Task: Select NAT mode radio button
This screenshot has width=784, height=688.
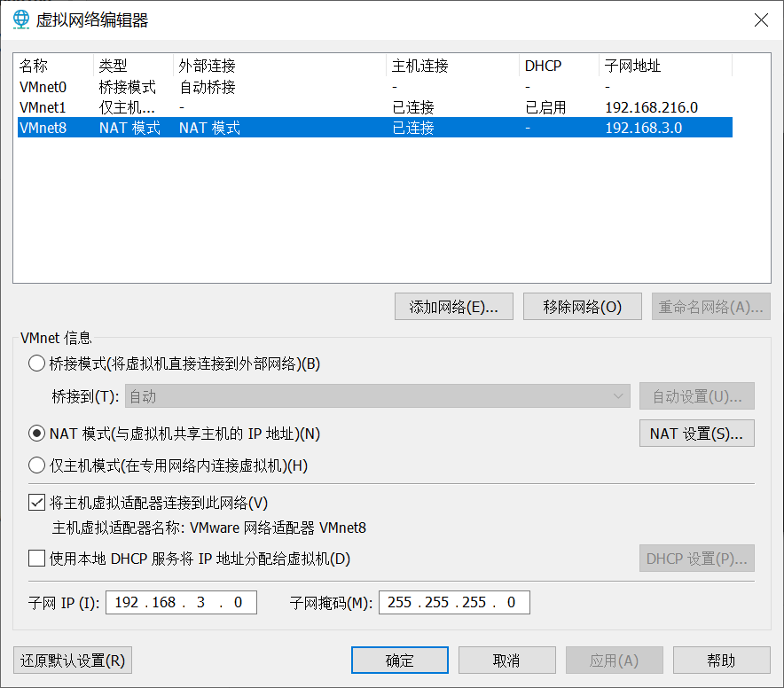Action: pos(36,434)
